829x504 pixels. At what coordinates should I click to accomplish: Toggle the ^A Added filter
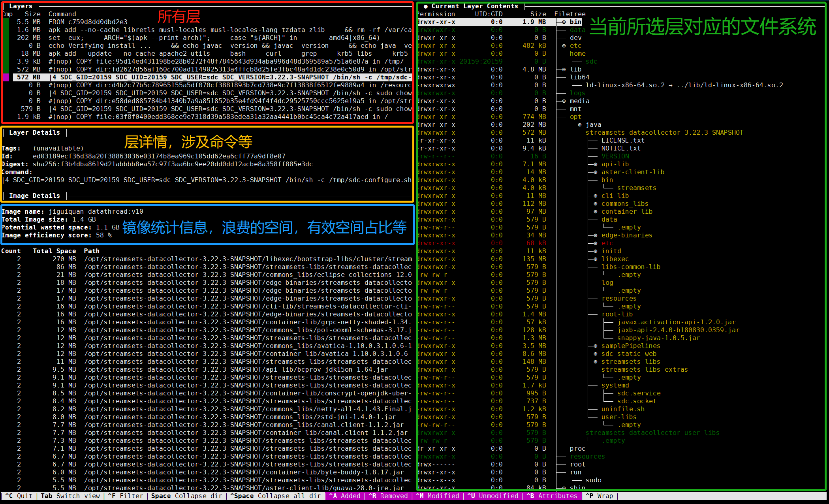[345, 496]
